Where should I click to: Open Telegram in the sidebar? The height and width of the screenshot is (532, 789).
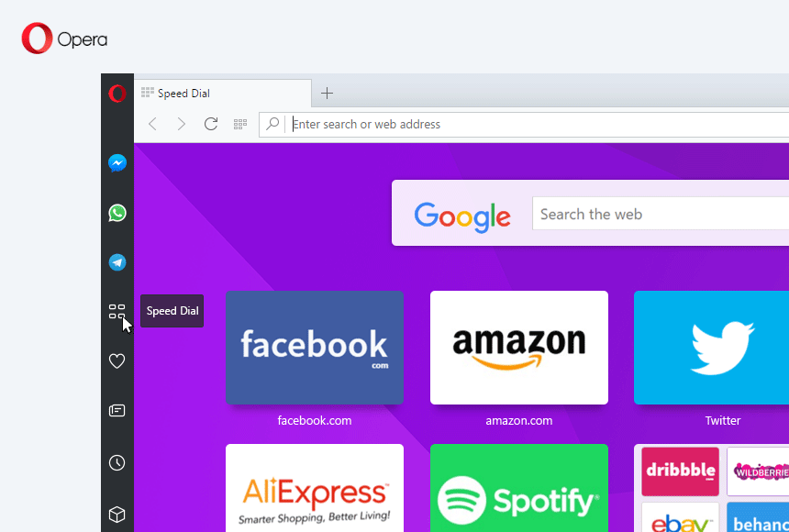coord(117,262)
